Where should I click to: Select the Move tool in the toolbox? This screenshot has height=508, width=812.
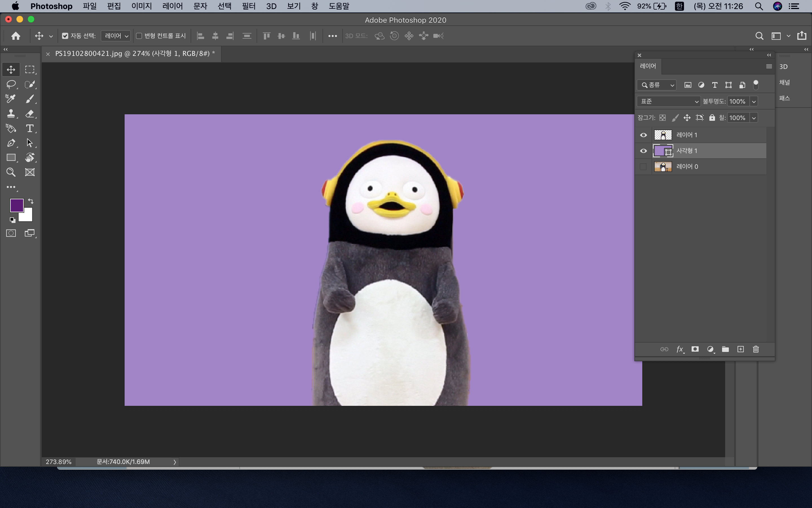(x=11, y=69)
